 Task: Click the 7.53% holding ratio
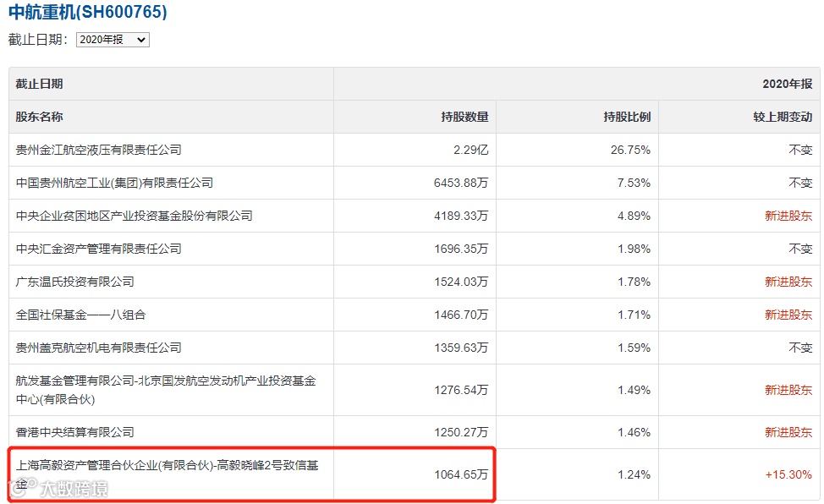pos(634,183)
